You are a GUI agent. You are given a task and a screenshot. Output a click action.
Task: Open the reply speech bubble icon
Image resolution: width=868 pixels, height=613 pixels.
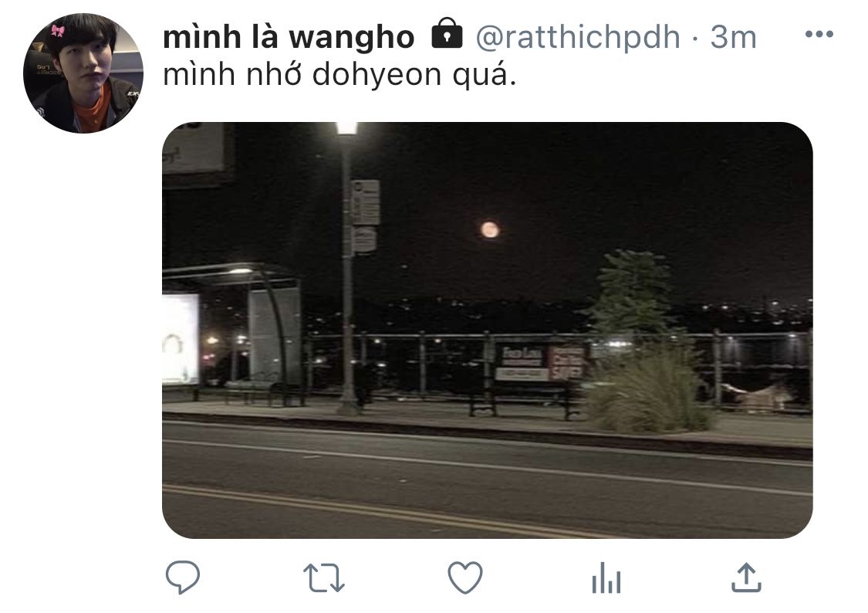click(183, 577)
